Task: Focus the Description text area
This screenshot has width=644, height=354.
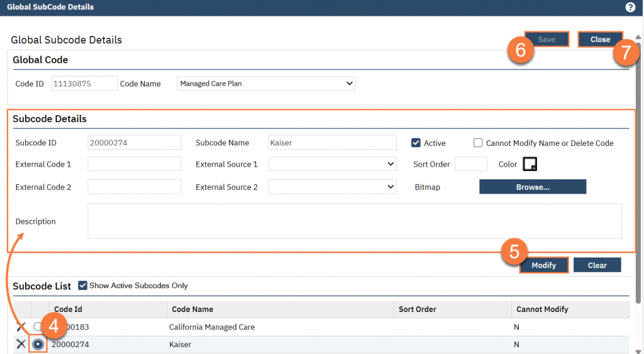Action: click(x=354, y=221)
